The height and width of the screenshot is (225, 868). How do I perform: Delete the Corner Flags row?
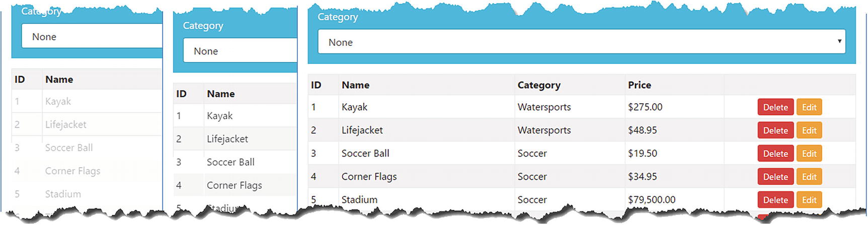[775, 177]
